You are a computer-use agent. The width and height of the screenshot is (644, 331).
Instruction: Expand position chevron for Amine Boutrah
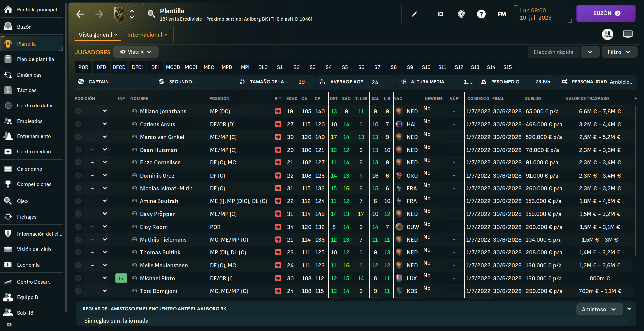[x=105, y=201]
